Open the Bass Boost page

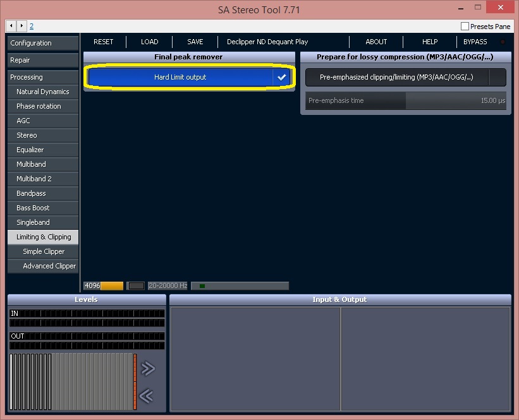43,208
